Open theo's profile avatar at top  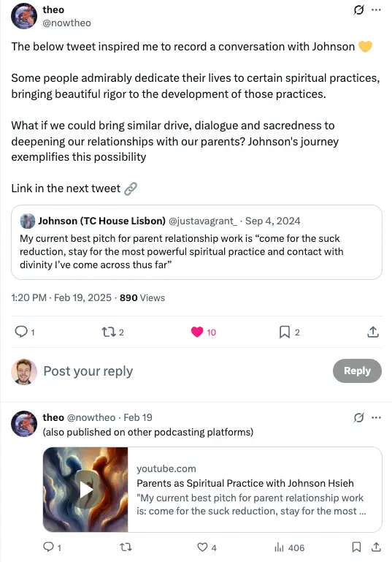(x=24, y=16)
